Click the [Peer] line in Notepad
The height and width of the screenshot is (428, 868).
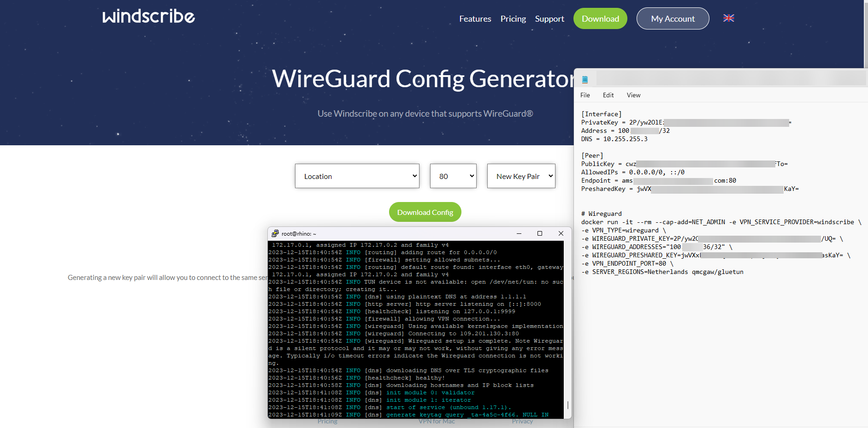(x=592, y=155)
